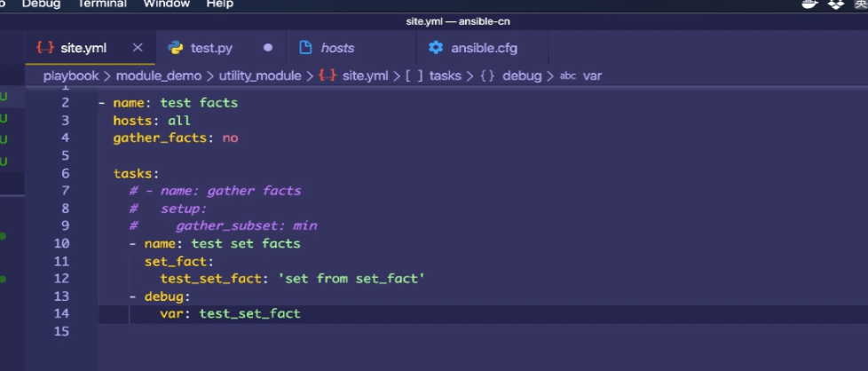Click the YAML icon beside breadcrumb site.yml
Viewport: 868px width, 371px height.
coord(327,75)
